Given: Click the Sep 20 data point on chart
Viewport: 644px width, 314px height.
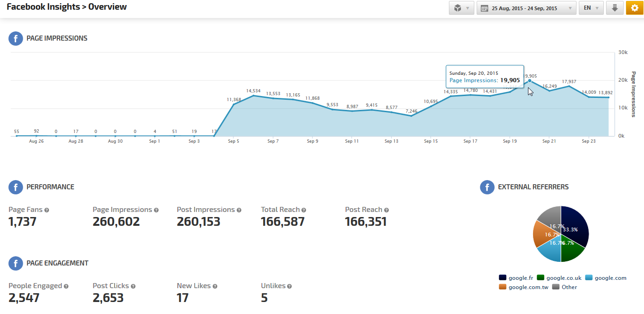Looking at the screenshot, I should [x=529, y=81].
